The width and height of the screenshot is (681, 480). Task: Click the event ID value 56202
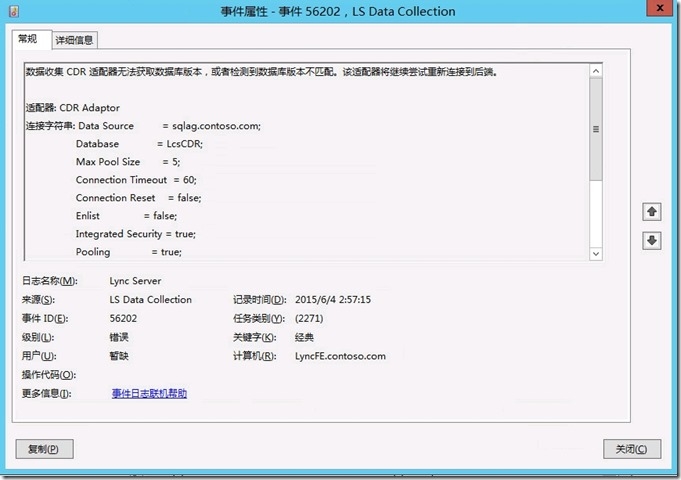tap(123, 318)
